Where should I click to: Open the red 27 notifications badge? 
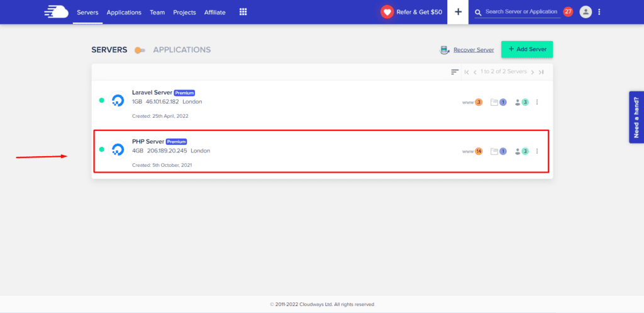[x=568, y=12]
